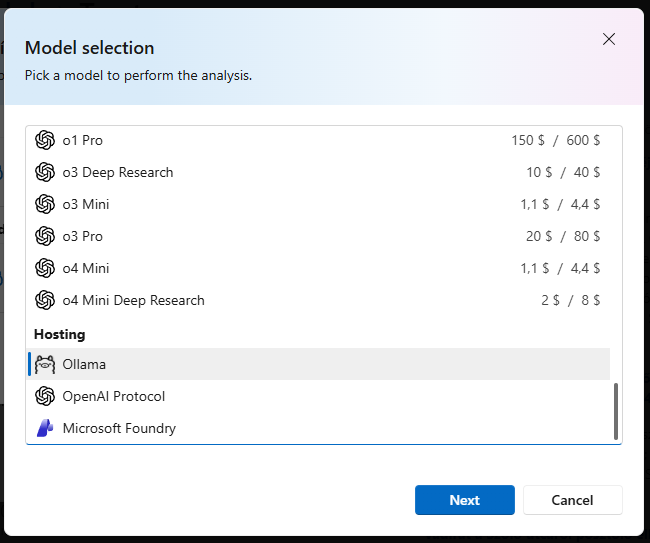Click the OpenAI logo beside o1 Pro
The image size is (650, 543).
pos(45,140)
